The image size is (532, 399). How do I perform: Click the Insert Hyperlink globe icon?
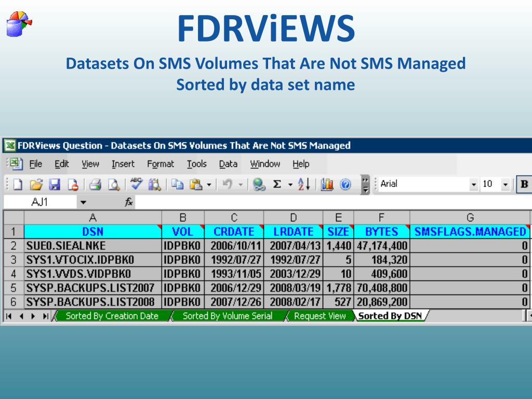pos(259,184)
